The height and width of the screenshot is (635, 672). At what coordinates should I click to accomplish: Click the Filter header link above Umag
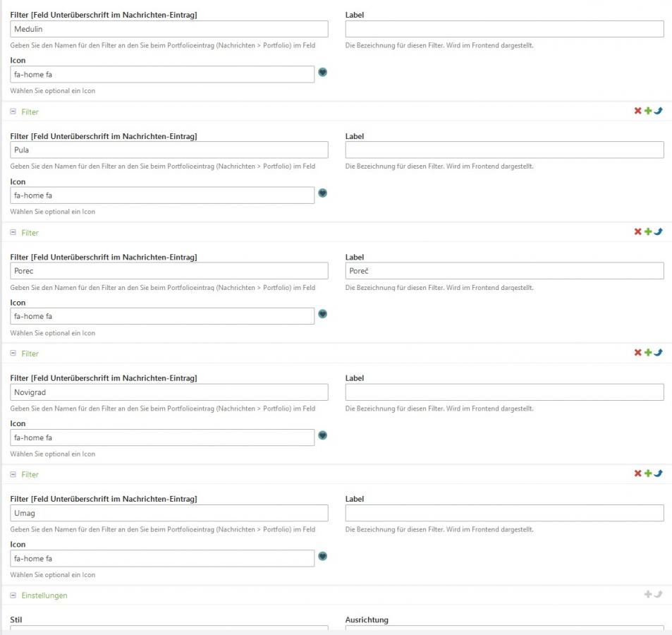(30, 475)
